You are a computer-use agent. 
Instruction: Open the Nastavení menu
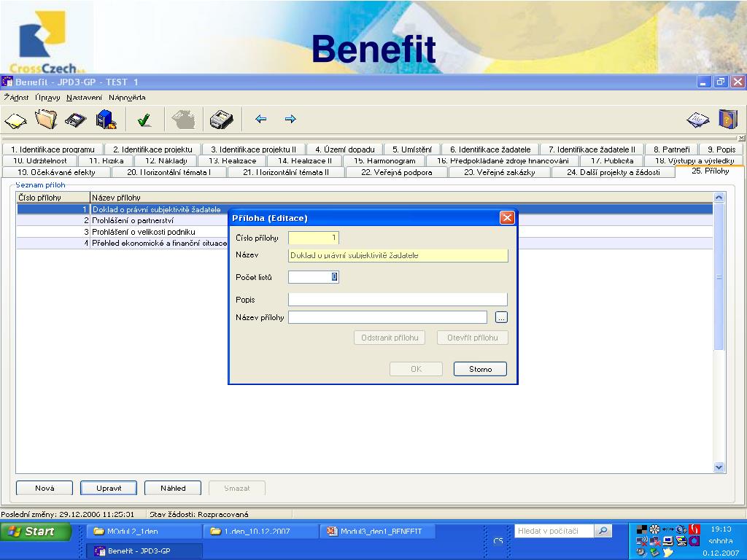click(x=85, y=98)
